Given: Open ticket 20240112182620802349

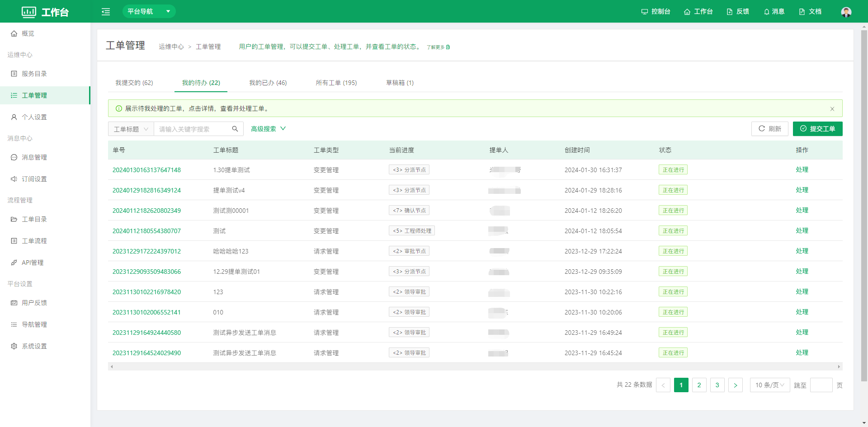Looking at the screenshot, I should click(146, 211).
